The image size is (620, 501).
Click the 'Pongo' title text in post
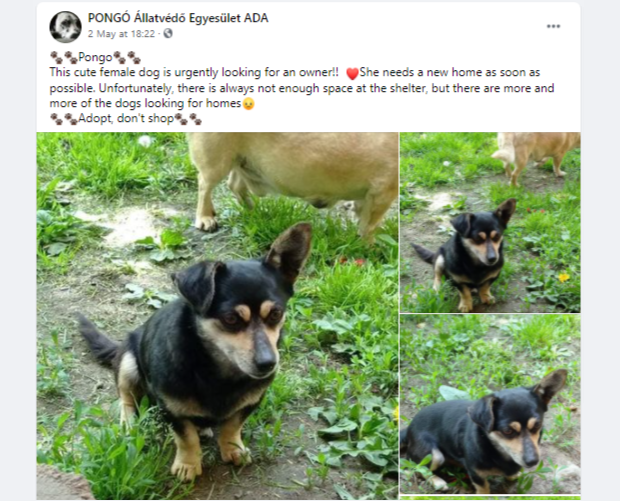pyautogui.click(x=95, y=58)
